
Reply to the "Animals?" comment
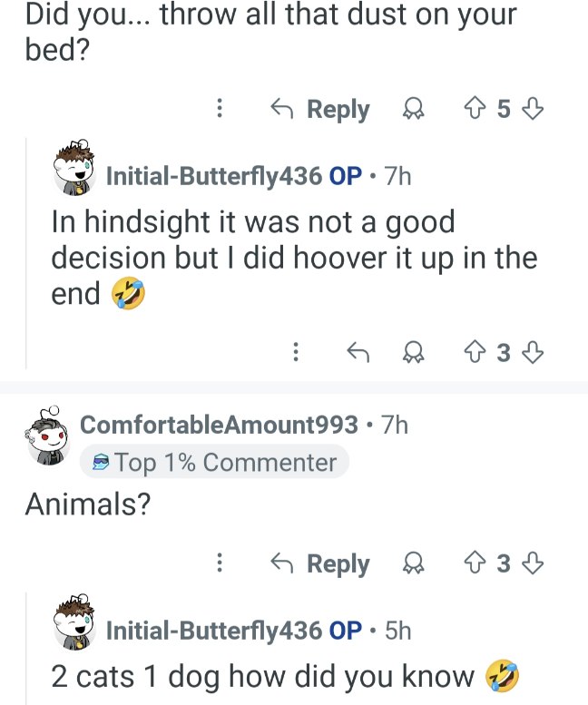tap(321, 564)
